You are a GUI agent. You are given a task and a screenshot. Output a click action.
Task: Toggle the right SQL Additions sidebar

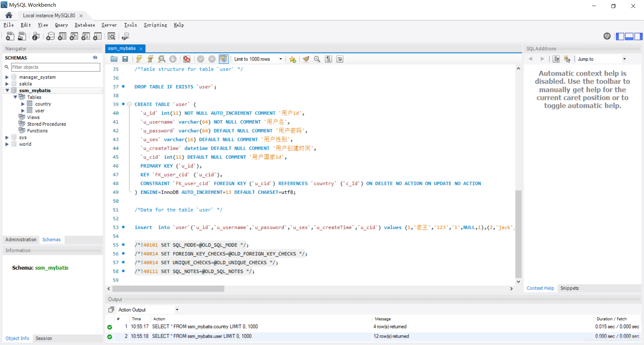pos(638,36)
